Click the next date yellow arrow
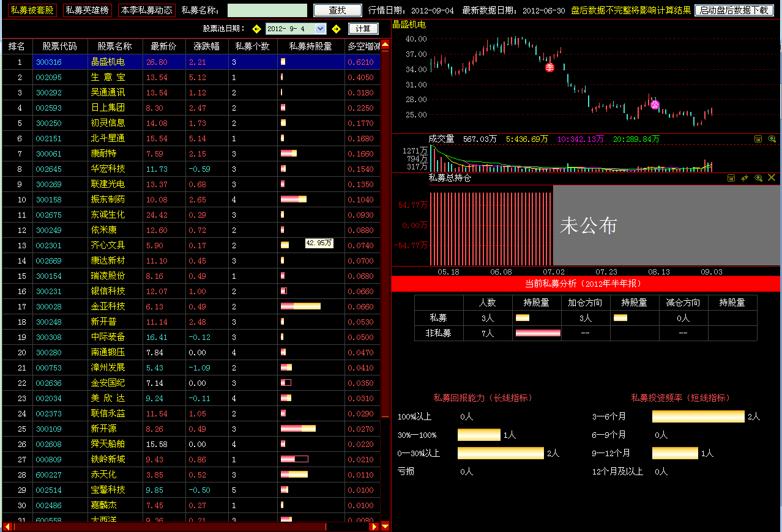This screenshot has width=782, height=532. pyautogui.click(x=336, y=29)
